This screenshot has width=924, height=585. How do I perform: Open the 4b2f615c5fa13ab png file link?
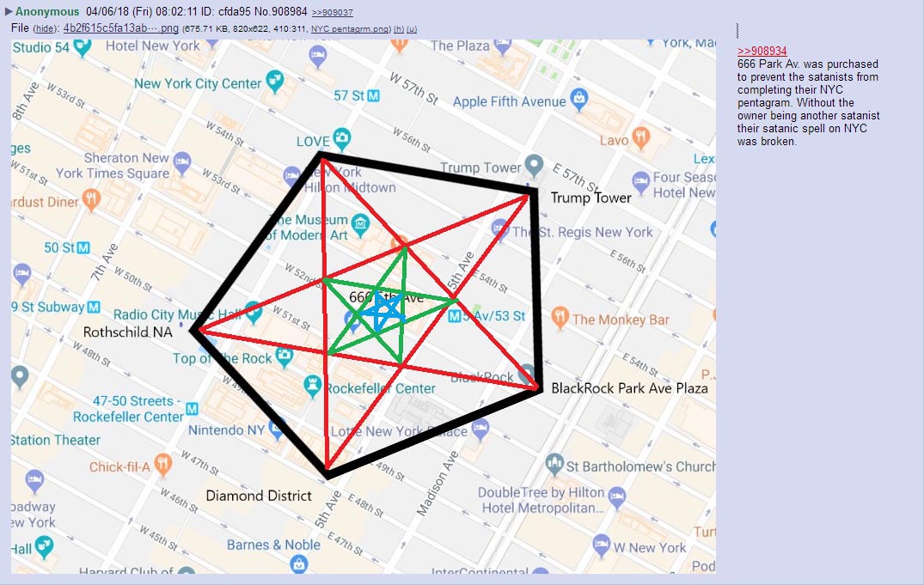point(120,27)
